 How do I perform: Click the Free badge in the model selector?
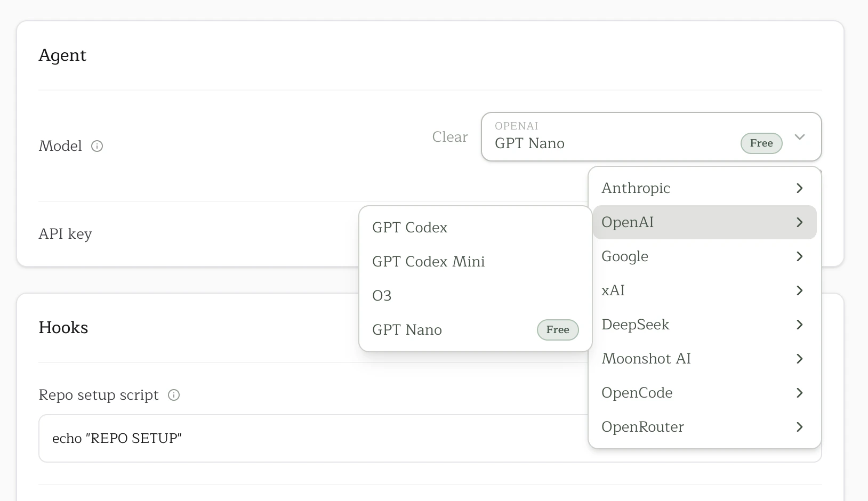pyautogui.click(x=761, y=143)
